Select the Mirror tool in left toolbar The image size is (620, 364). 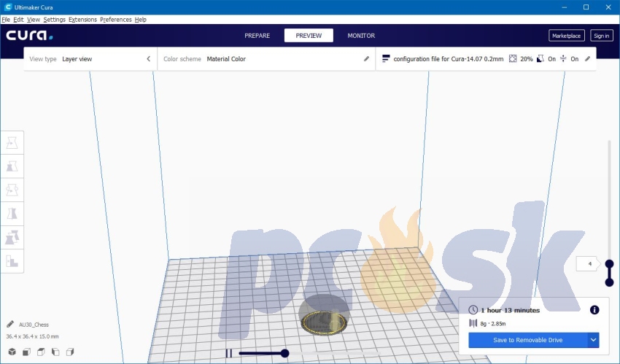(12, 214)
